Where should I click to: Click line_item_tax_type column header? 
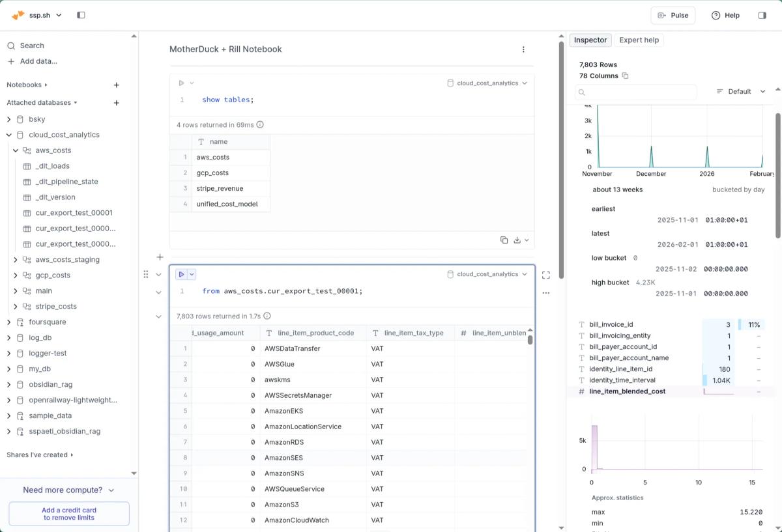click(411, 333)
